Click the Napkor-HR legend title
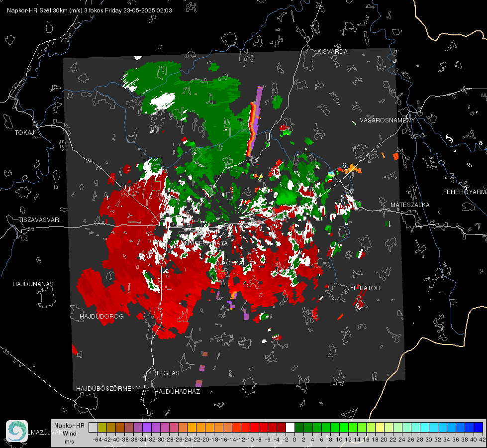Screen dimensions: 487x448 tap(69, 426)
